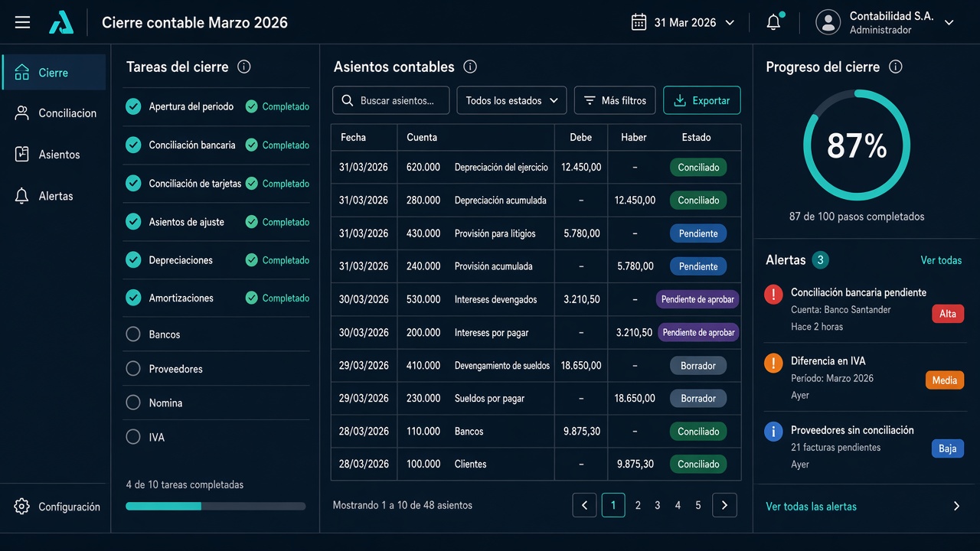This screenshot has width=980, height=551.
Task: Open the 31 Mar 2026 date selector
Action: click(x=683, y=22)
